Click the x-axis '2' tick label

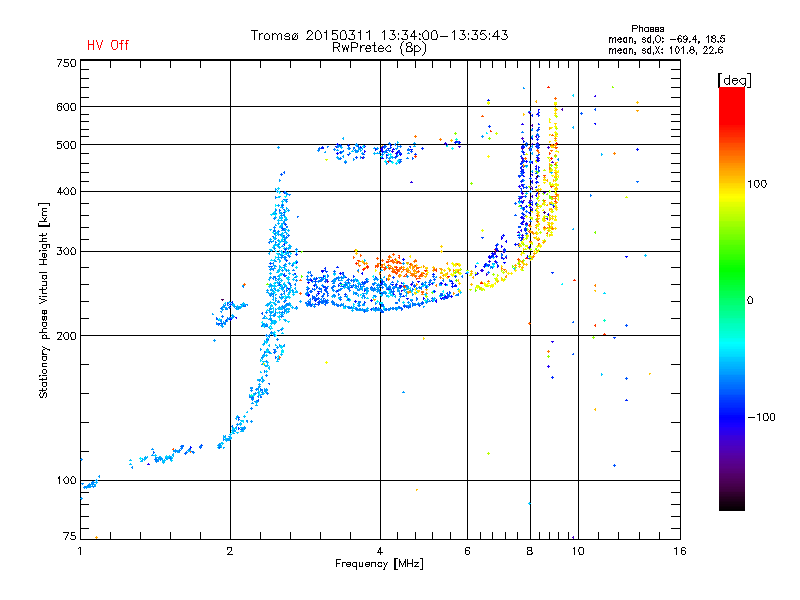tap(230, 551)
